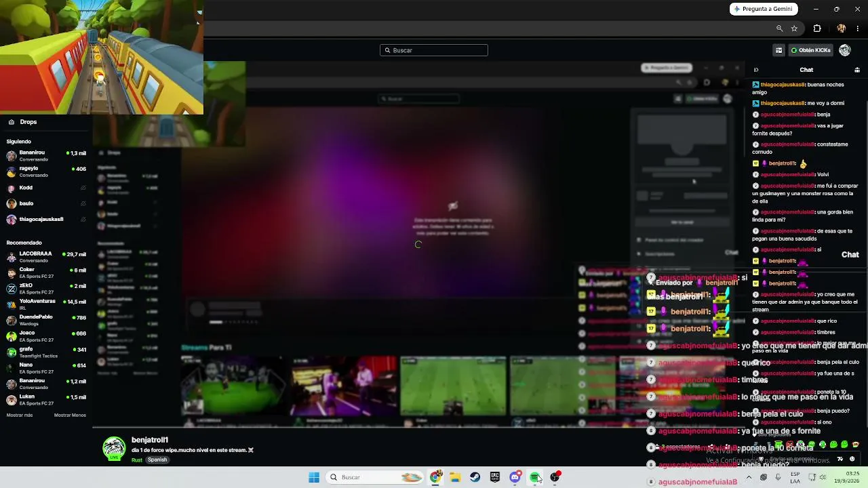This screenshot has width=868, height=488.
Task: Click the taskbar Buscar search box
Action: [375, 477]
